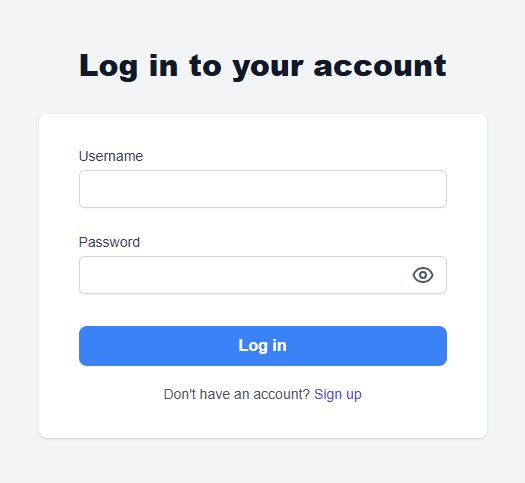
Task: Click the "Don't have an account?" text
Action: point(237,394)
